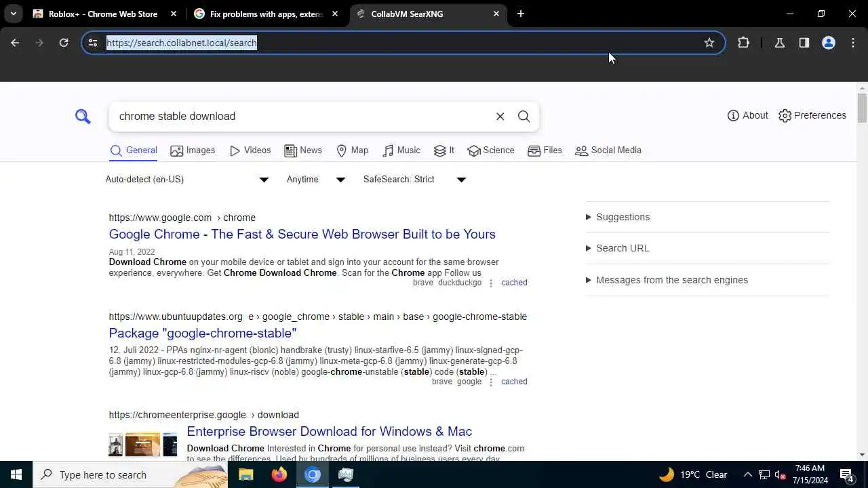The height and width of the screenshot is (488, 868).
Task: Open the Chrome three-dot menu
Action: pyautogui.click(x=853, y=43)
